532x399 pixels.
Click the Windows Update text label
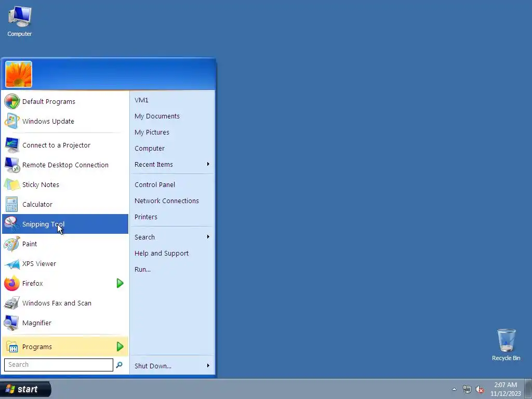pyautogui.click(x=48, y=121)
